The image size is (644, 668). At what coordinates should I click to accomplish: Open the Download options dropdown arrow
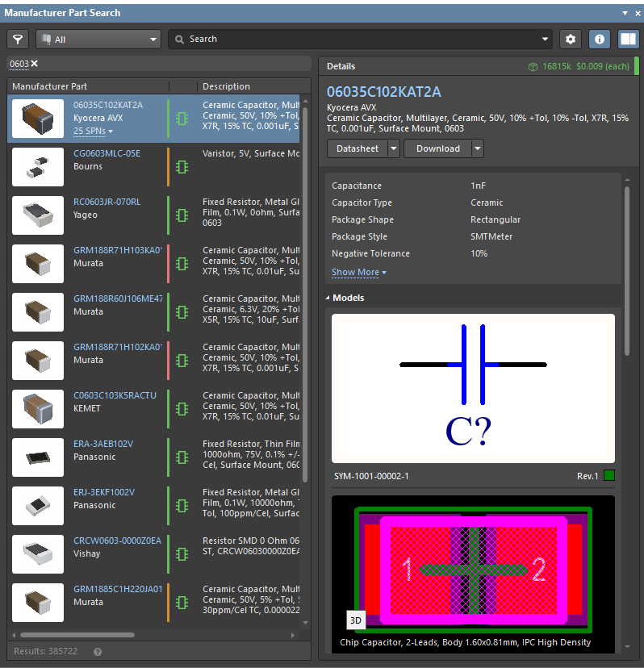click(478, 148)
